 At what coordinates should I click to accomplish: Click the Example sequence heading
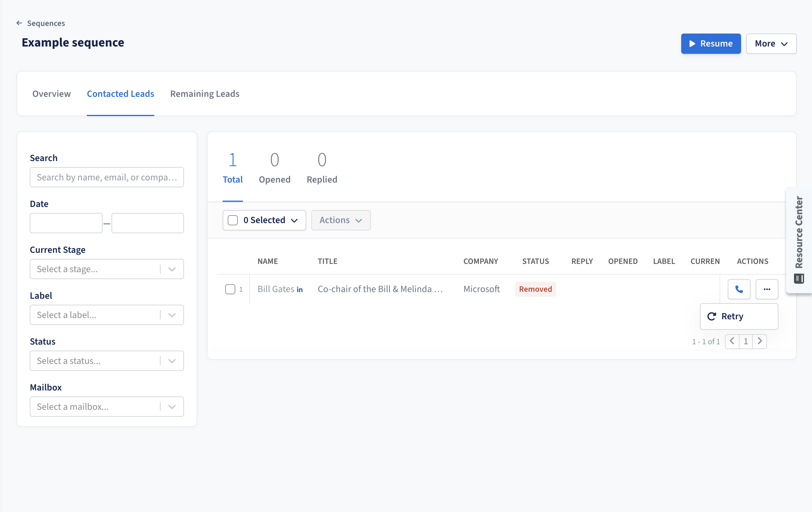coord(73,42)
